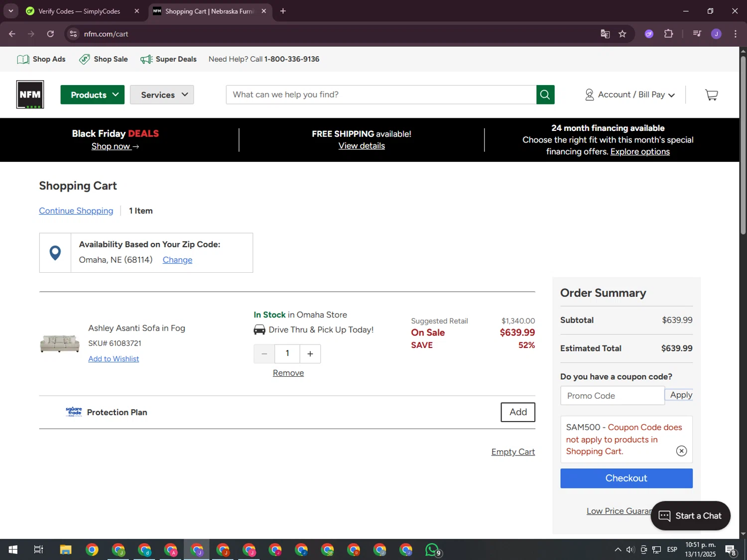The height and width of the screenshot is (560, 747).
Task: Open WhatsApp from taskbar
Action: tap(432, 550)
